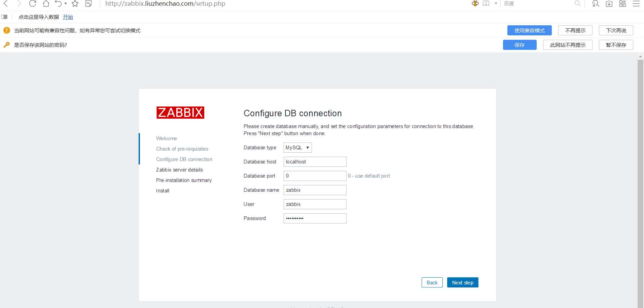The height and width of the screenshot is (308, 644).
Task: Click 保存 to save password
Action: (x=520, y=45)
